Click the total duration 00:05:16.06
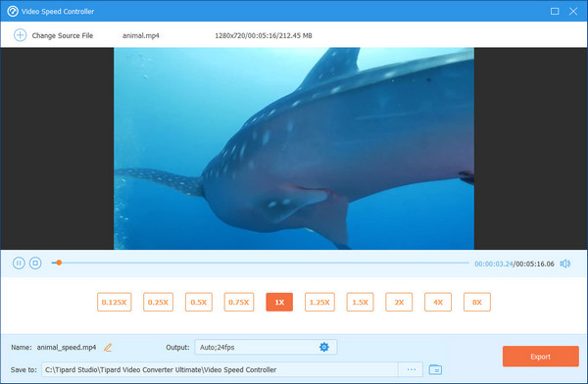This screenshot has height=384, width=588. click(535, 264)
